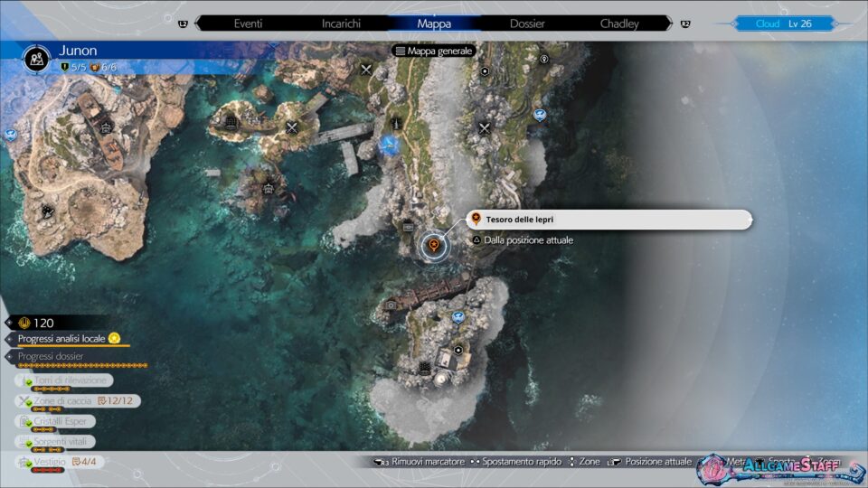Click the shield 5/5 counter under Junon
Screen dimensions: 868x488
point(73,67)
